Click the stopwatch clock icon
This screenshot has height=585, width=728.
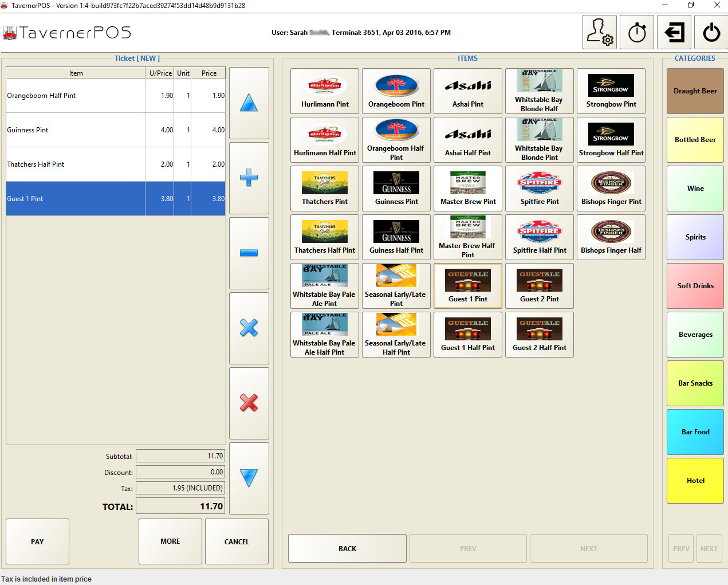[637, 32]
